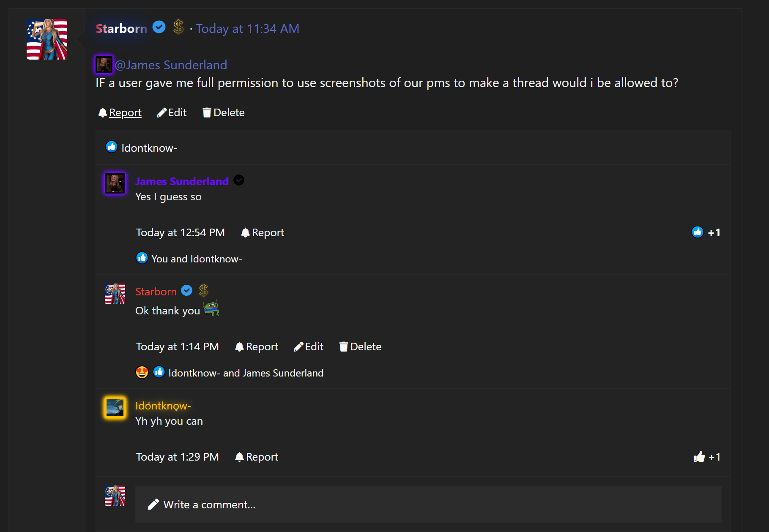Image resolution: width=769 pixels, height=532 pixels.
Task: Report Idontknow-'s 'Yh yh you can' comment
Action: 257,457
